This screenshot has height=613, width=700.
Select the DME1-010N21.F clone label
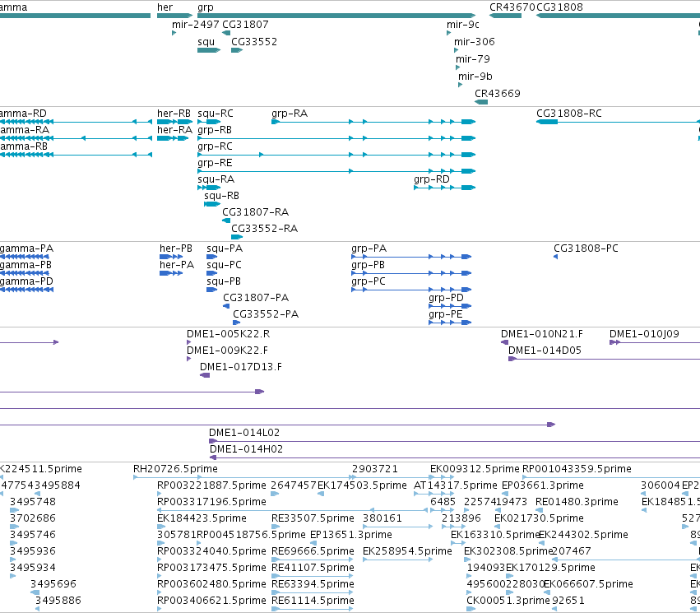542,334
